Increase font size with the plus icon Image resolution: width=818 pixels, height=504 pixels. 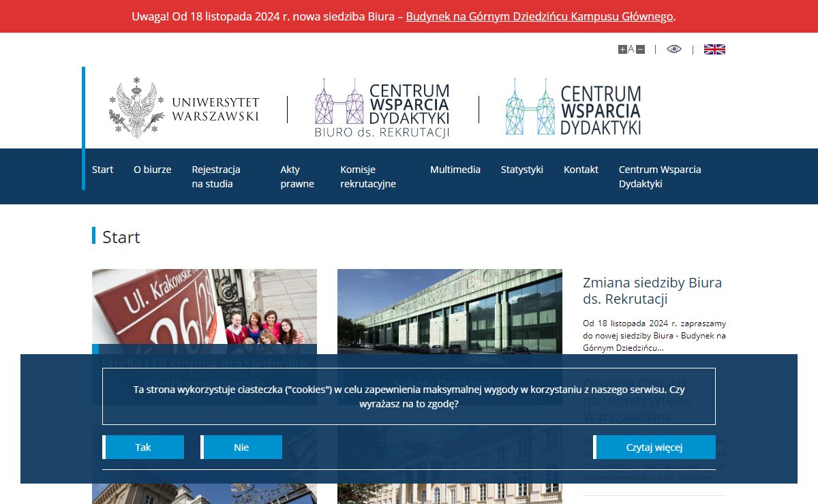pyautogui.click(x=622, y=49)
